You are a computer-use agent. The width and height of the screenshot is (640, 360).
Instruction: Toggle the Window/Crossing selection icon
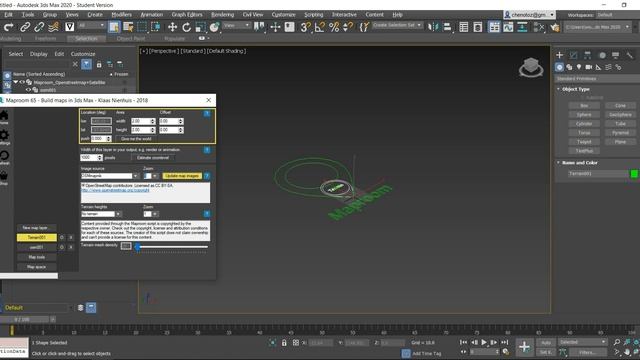(156, 27)
